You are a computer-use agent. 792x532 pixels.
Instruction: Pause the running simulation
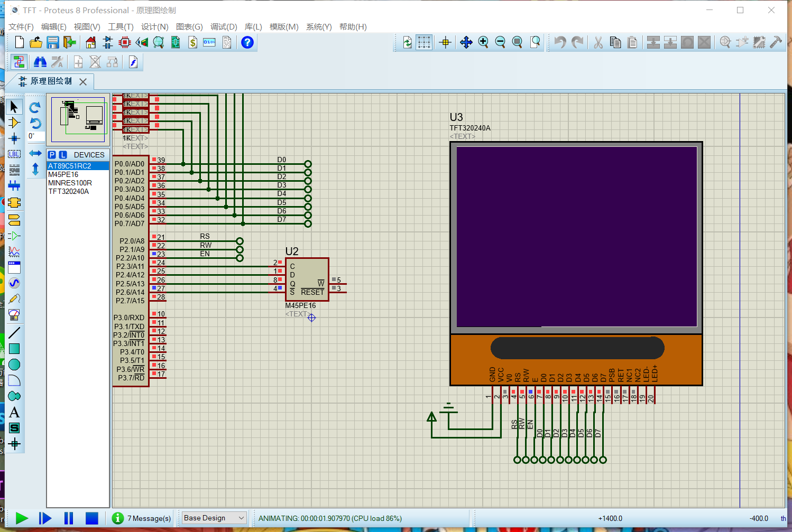(x=69, y=518)
